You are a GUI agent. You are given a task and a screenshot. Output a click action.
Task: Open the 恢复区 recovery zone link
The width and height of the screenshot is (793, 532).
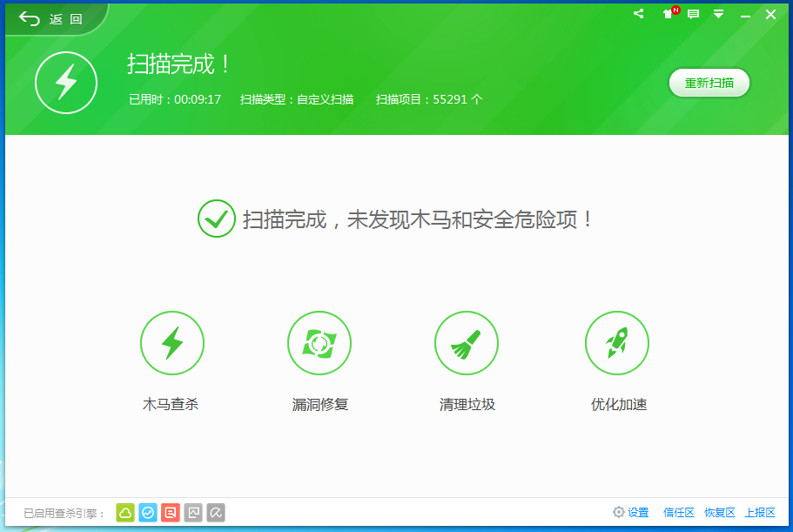(720, 512)
